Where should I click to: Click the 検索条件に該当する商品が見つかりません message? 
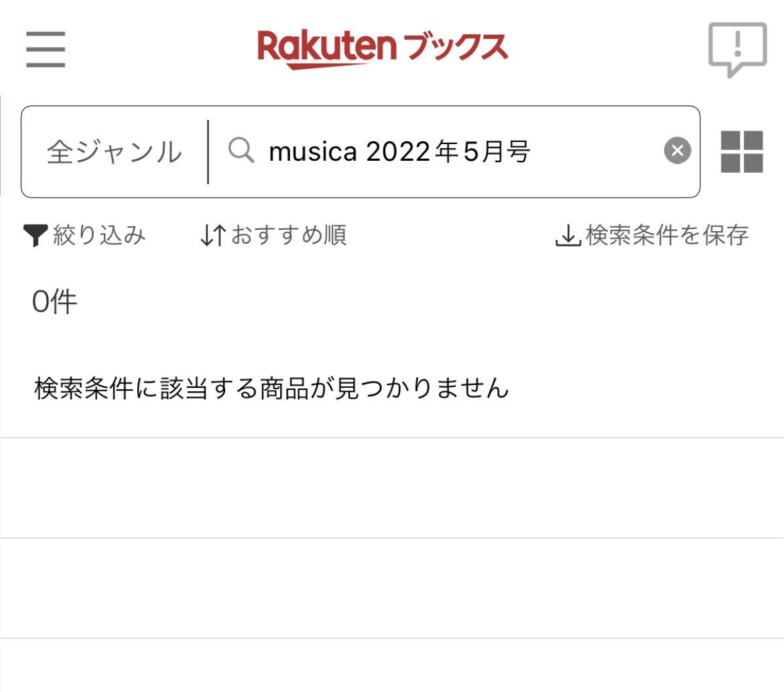(x=271, y=389)
